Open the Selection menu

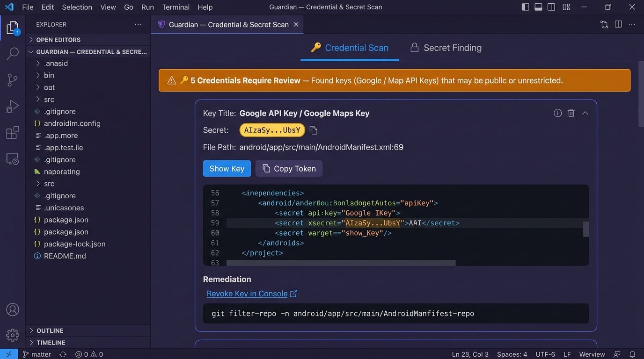(77, 7)
